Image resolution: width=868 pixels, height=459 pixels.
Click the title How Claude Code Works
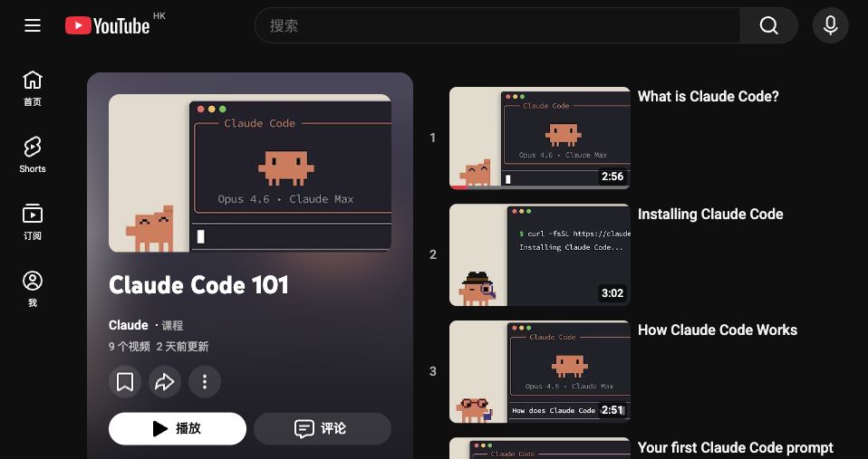[x=718, y=330]
